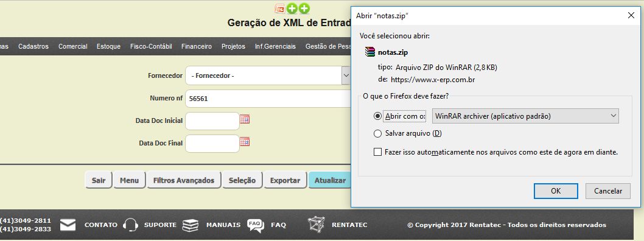
Task: Open the Financeiro menu
Action: [x=197, y=46]
